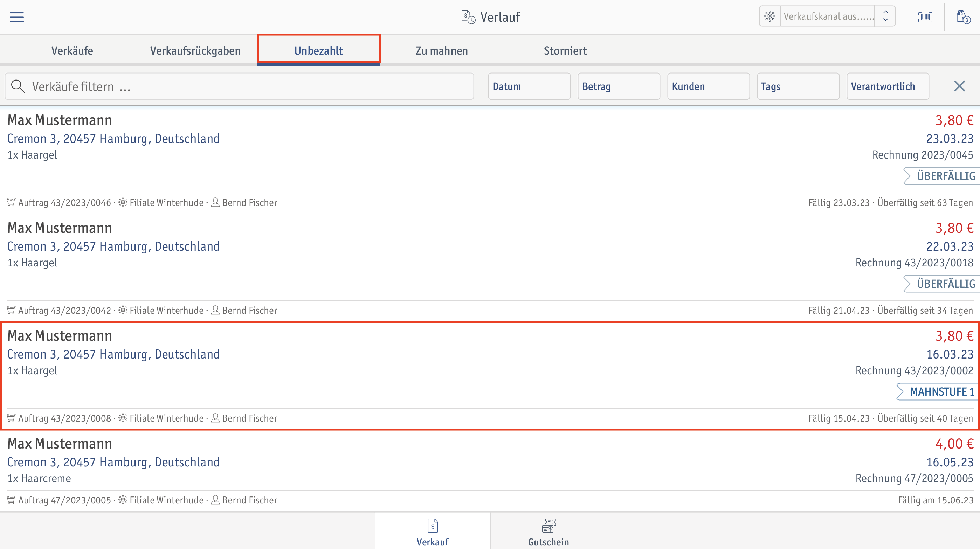Click 'Überfällig seit 63 Tagen' text
The image size is (980, 549).
[925, 203]
